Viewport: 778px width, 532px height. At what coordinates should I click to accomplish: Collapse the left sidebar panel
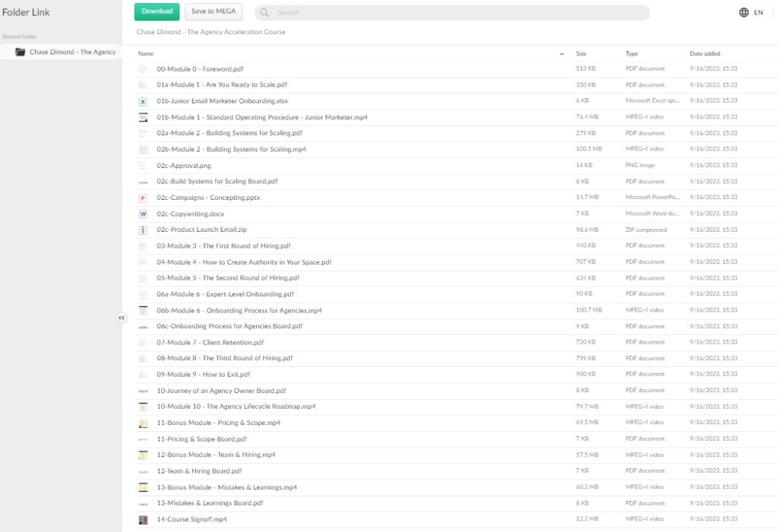pos(122,318)
